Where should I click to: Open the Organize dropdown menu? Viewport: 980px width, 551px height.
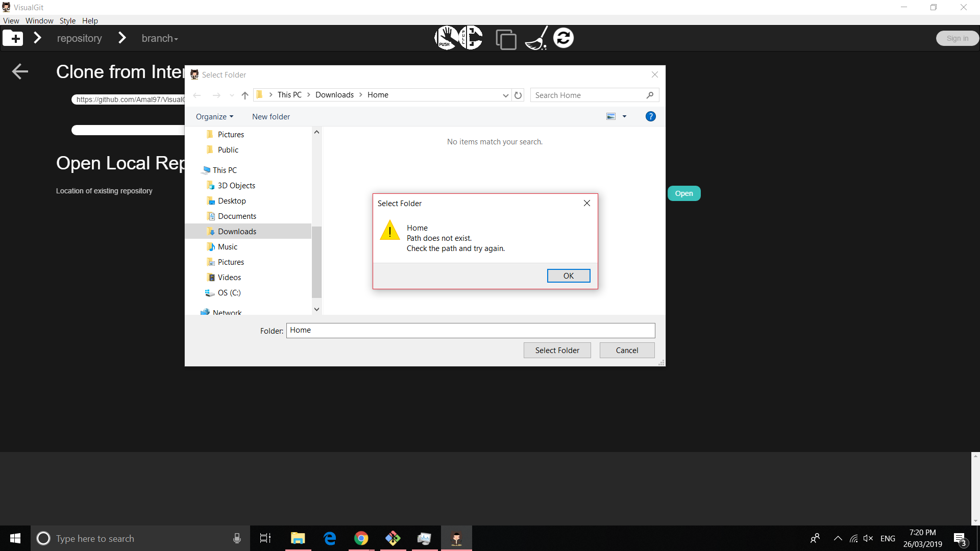pos(214,116)
